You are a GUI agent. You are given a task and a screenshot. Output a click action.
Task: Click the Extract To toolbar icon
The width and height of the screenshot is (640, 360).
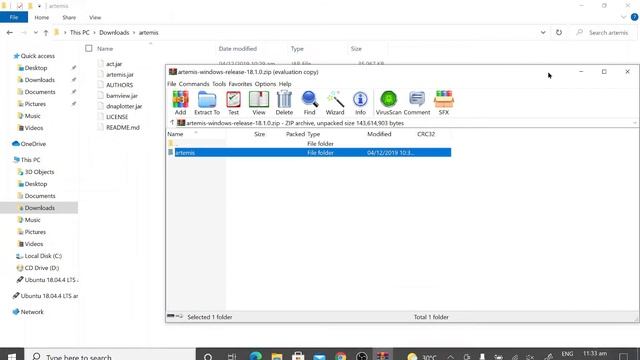pos(207,103)
